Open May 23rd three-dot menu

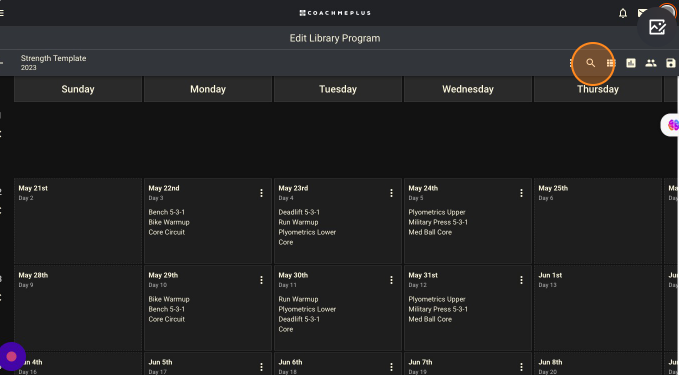point(391,193)
